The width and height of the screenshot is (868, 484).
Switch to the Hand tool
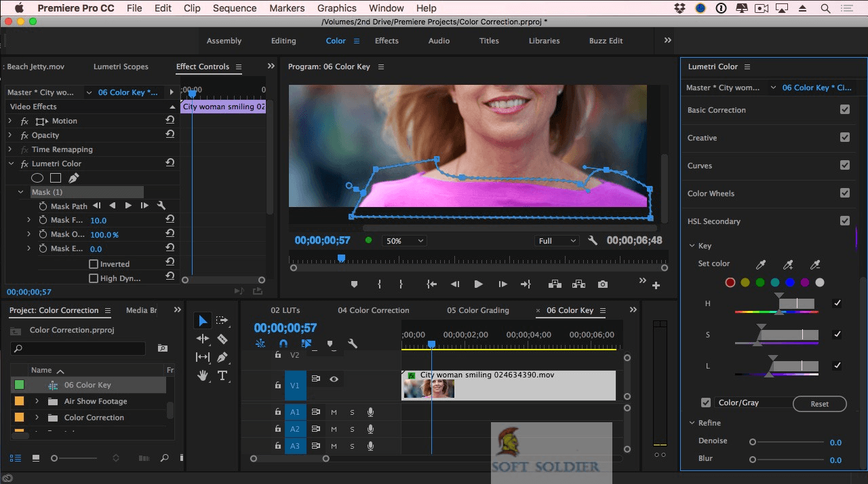pos(203,375)
